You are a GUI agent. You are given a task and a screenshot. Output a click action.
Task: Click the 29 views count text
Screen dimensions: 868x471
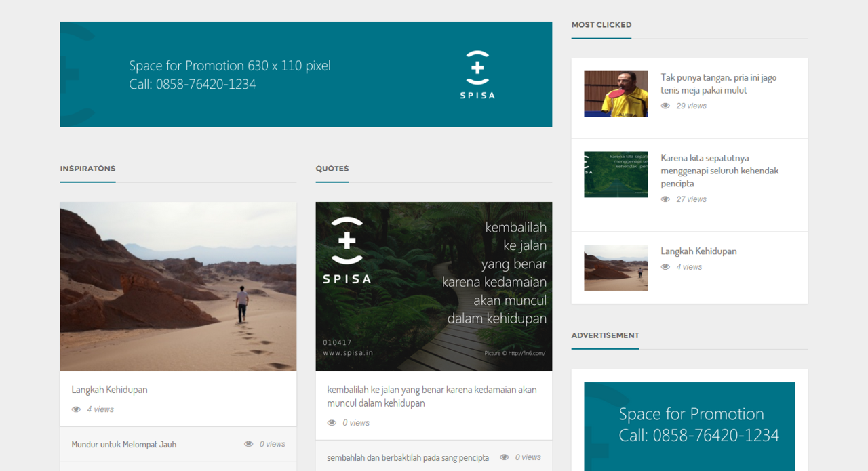691,106
